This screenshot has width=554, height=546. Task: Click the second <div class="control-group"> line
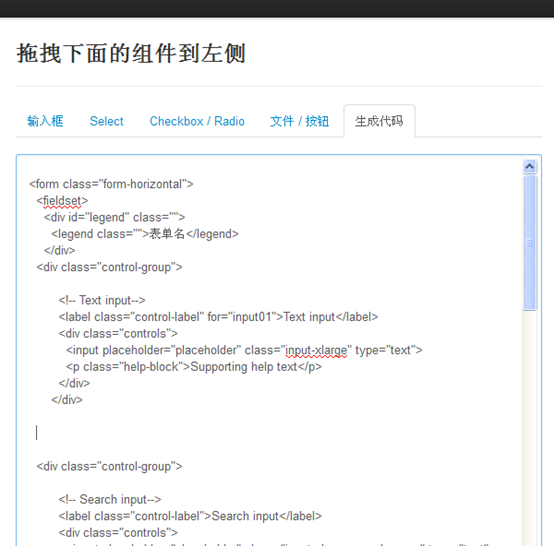(x=109, y=466)
